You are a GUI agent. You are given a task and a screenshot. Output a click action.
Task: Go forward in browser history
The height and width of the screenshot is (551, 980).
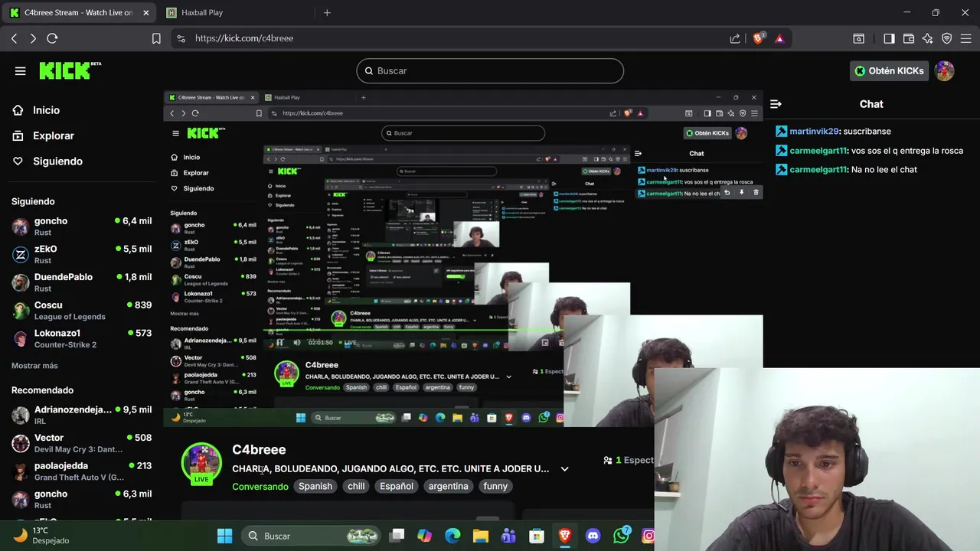(x=33, y=38)
